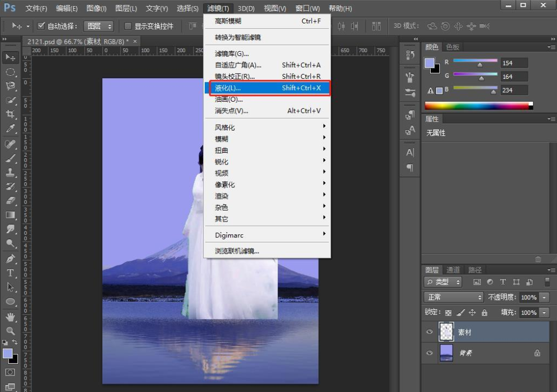Toggle lock all padlock icon

(484, 313)
